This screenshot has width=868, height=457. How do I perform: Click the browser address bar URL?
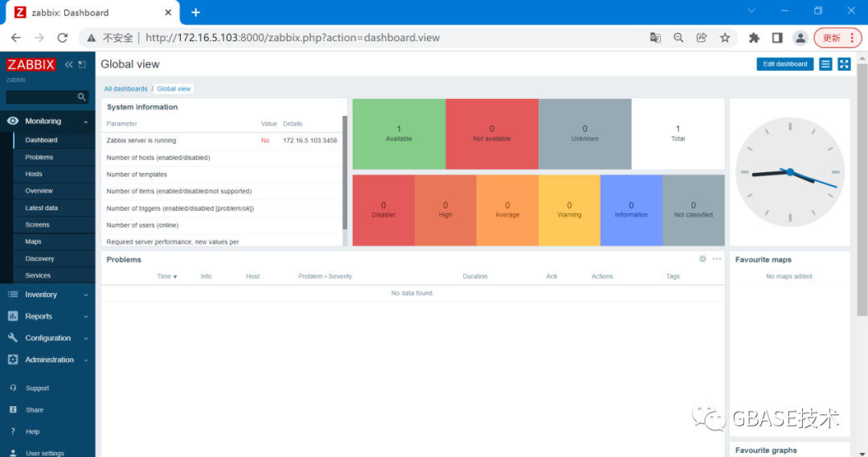tap(293, 38)
